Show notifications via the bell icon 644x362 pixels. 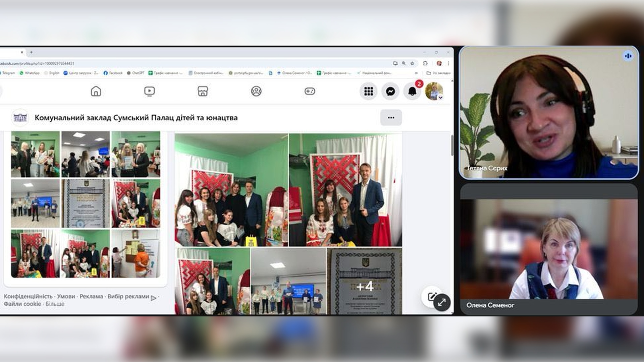pos(412,91)
